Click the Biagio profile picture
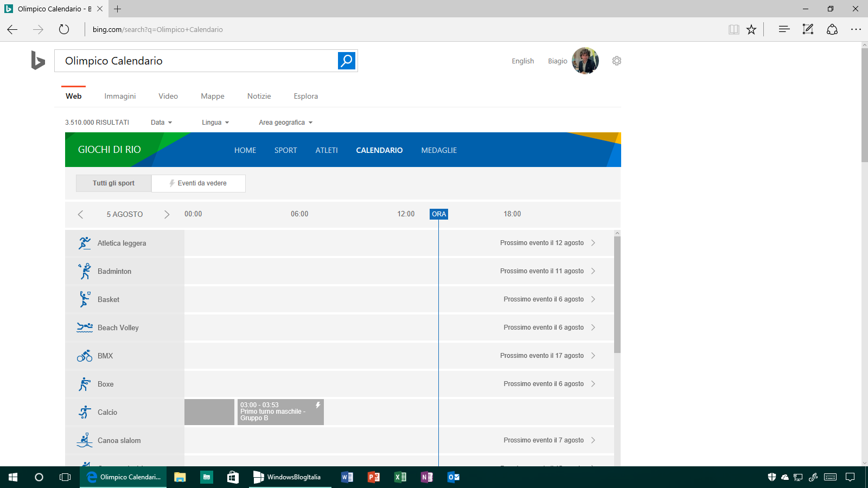Screen dimensions: 868x488 585,61
